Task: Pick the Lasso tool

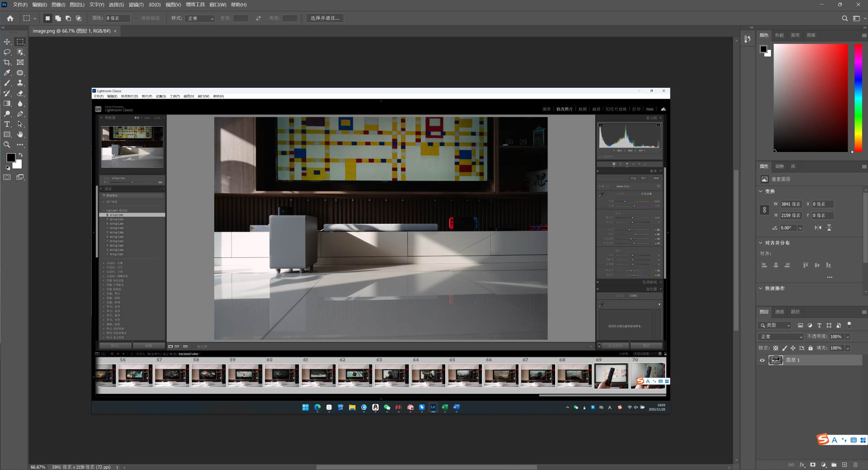Action: 7,52
